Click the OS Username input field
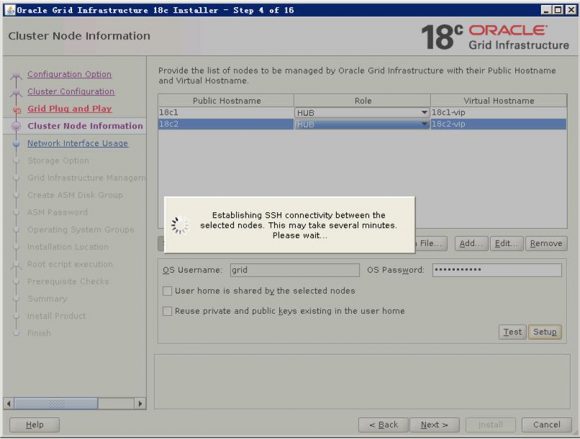 [x=294, y=270]
